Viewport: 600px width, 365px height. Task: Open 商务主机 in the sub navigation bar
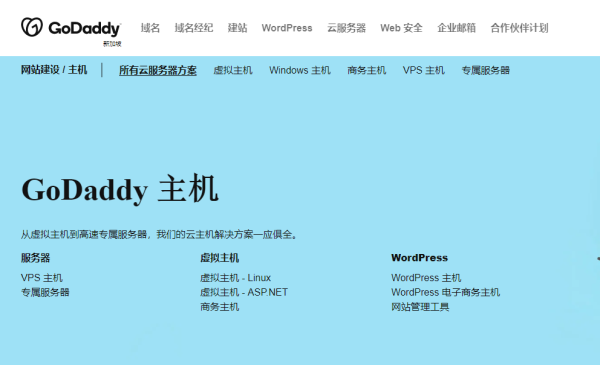(367, 70)
